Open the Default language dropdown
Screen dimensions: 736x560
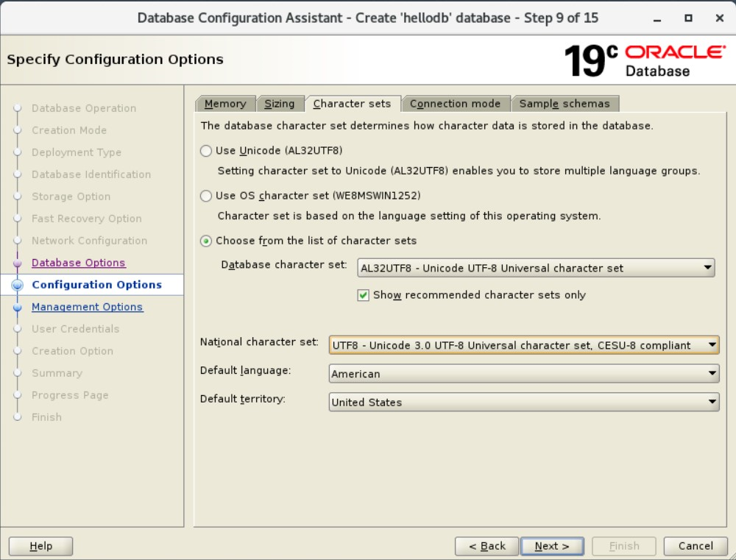click(x=524, y=374)
